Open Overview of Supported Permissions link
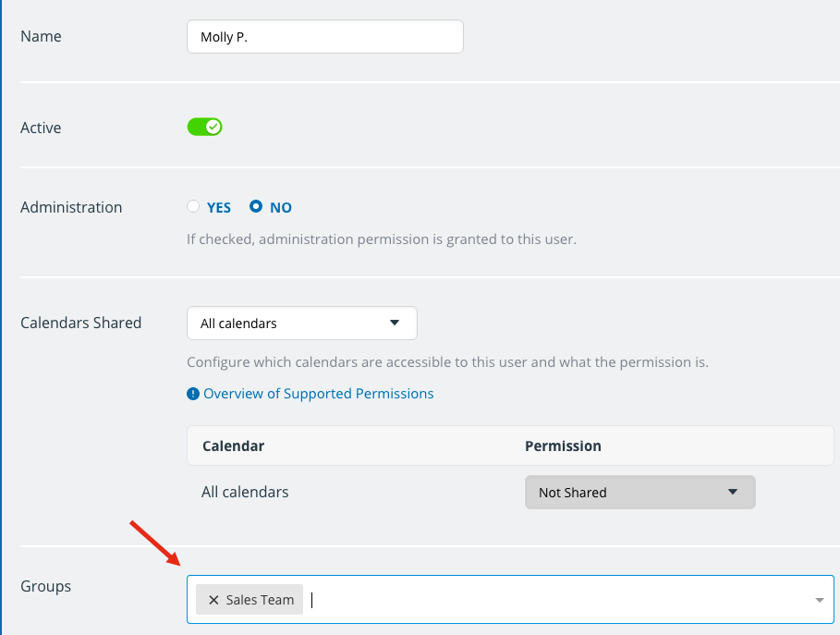Screen dimensions: 840x635 tap(318, 394)
